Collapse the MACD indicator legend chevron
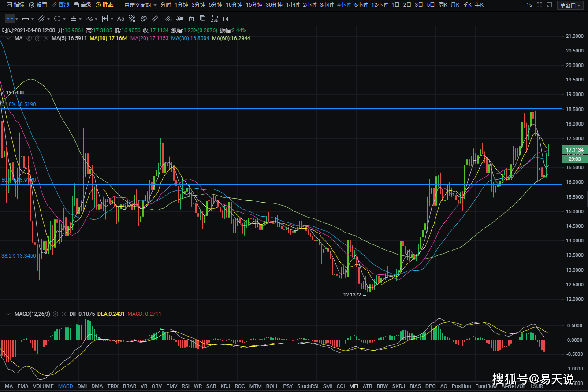The height and width of the screenshot is (392, 588). 8,314
